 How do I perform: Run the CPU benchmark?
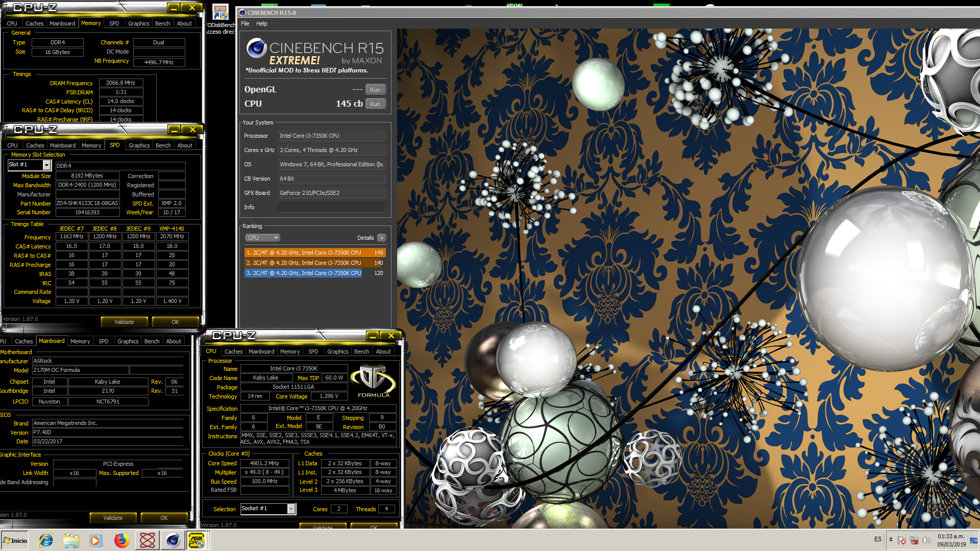pos(375,104)
